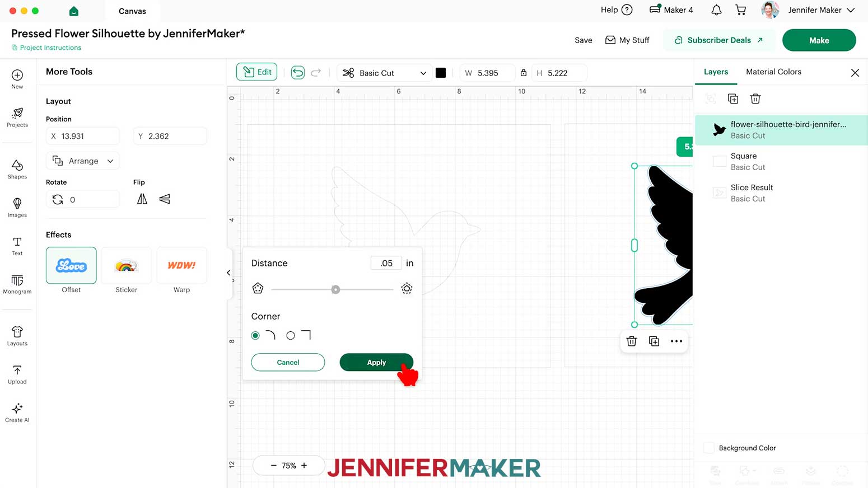The height and width of the screenshot is (488, 868).
Task: Open the Jennifer Maker account menu
Action: click(x=809, y=10)
